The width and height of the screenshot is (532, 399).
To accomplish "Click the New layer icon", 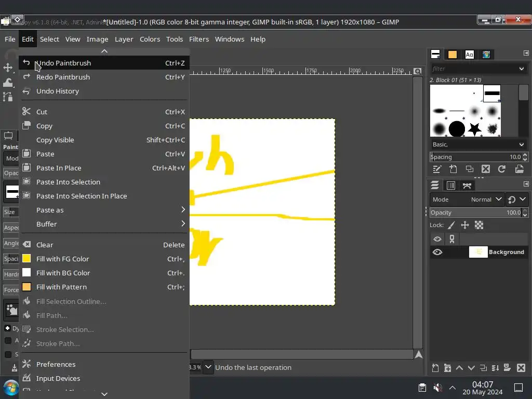I will 435,368.
